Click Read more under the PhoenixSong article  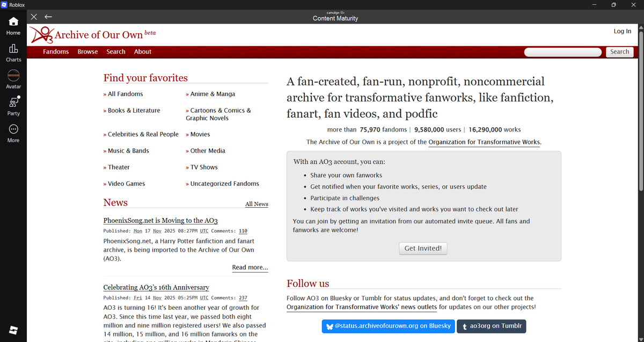(250, 267)
